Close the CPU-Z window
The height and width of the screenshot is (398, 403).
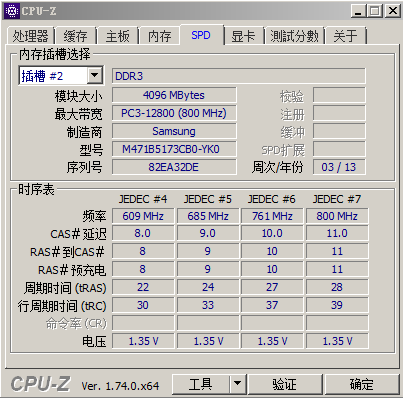[393, 11]
